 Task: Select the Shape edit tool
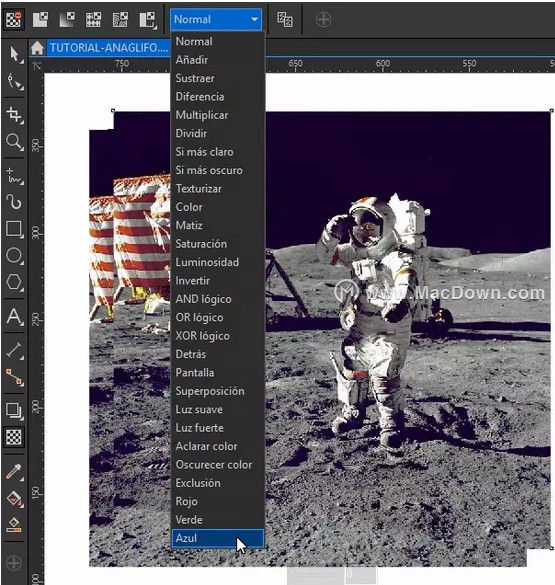[x=14, y=81]
